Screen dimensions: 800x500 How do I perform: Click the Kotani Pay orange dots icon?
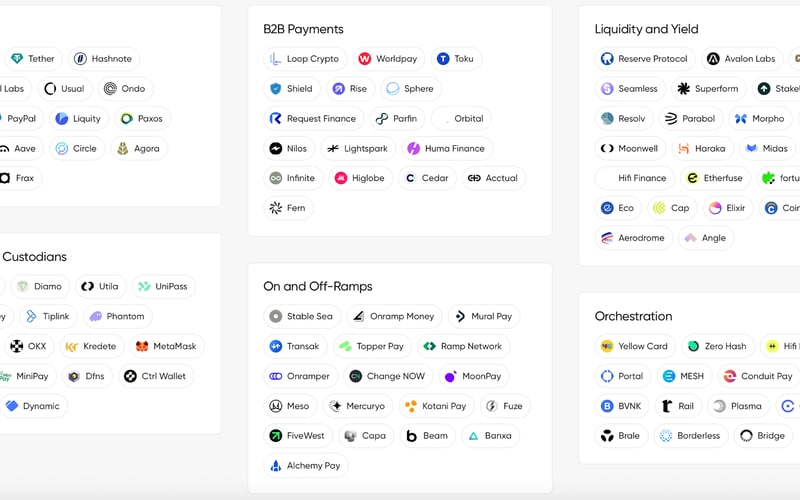411,406
